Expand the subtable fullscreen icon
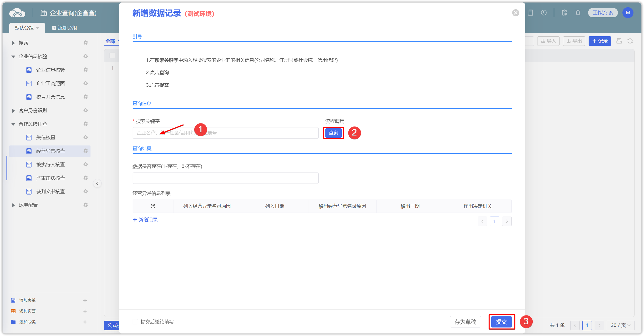 pos(153,206)
